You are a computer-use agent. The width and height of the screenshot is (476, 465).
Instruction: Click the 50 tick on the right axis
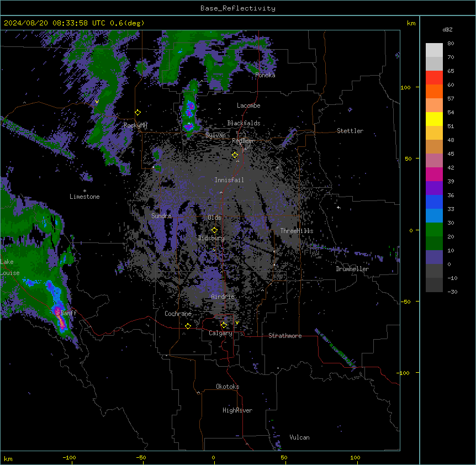click(408, 158)
